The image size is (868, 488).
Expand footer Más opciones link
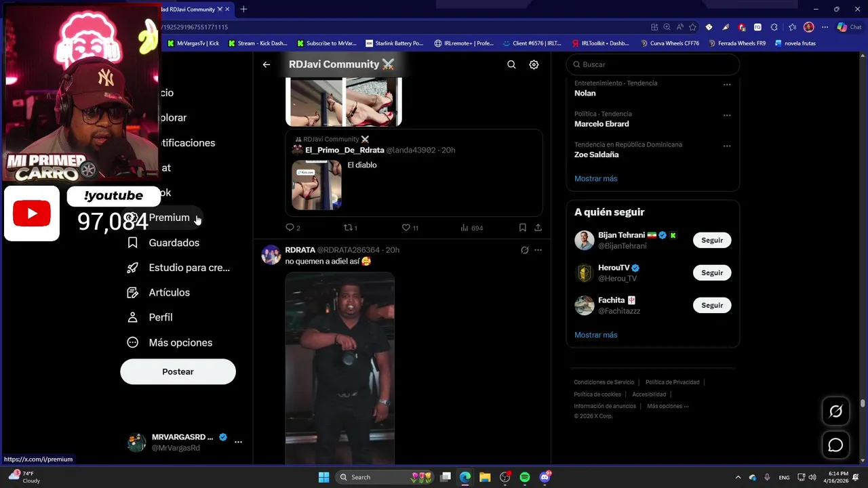668,406
